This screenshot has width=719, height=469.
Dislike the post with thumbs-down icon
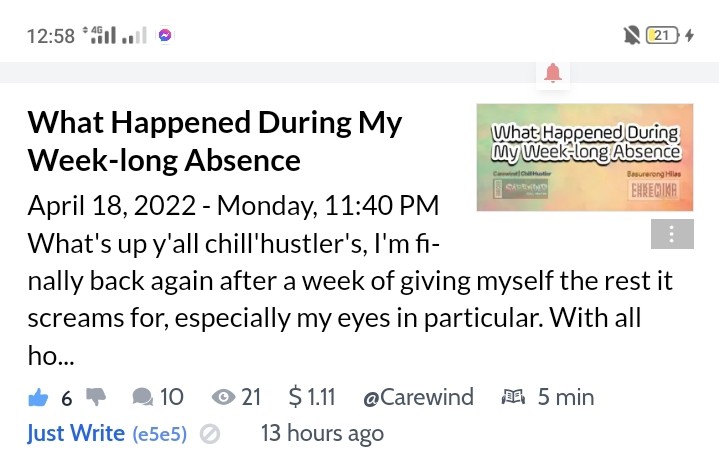click(x=96, y=397)
